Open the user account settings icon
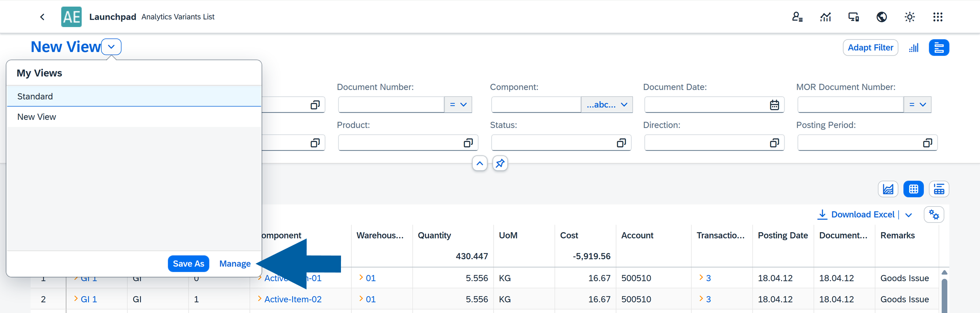Viewport: 980px width, 313px height. 797,17
